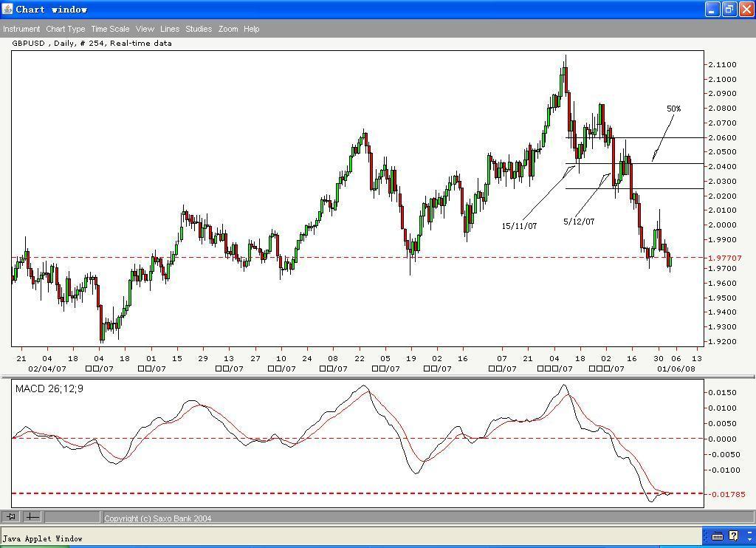Click the 01/06/08 date axis label
Image resolution: width=756 pixels, height=548 pixels.
coord(676,369)
